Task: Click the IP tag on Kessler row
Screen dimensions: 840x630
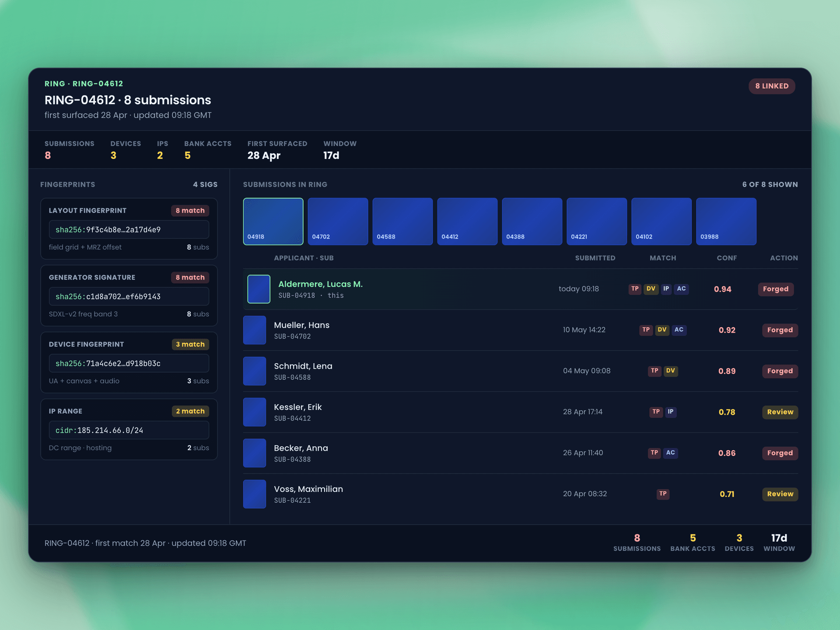Action: click(x=671, y=412)
